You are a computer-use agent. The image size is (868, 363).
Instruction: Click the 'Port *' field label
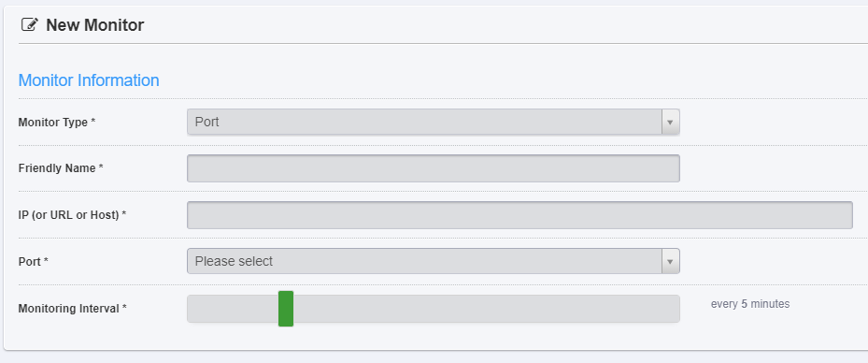point(34,262)
